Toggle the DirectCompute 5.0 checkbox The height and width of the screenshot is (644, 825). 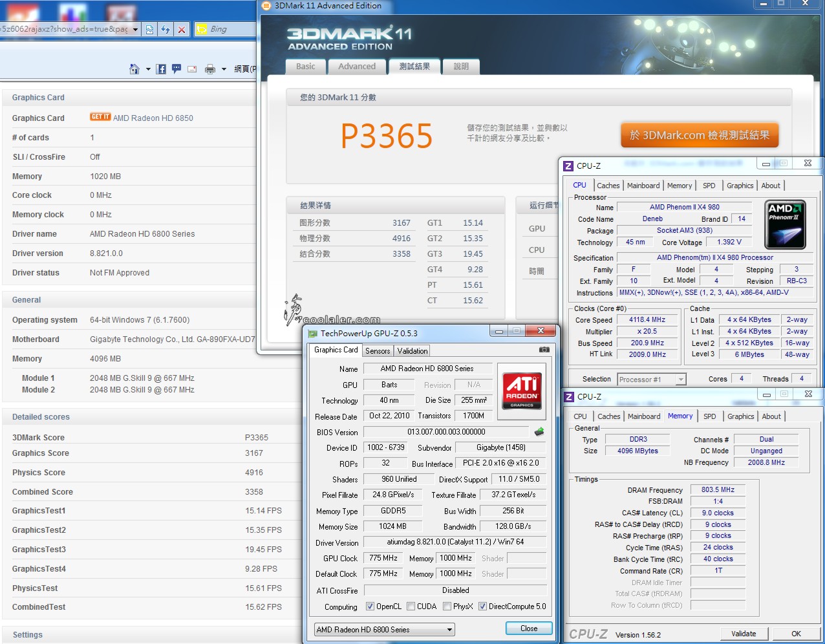pyautogui.click(x=482, y=606)
